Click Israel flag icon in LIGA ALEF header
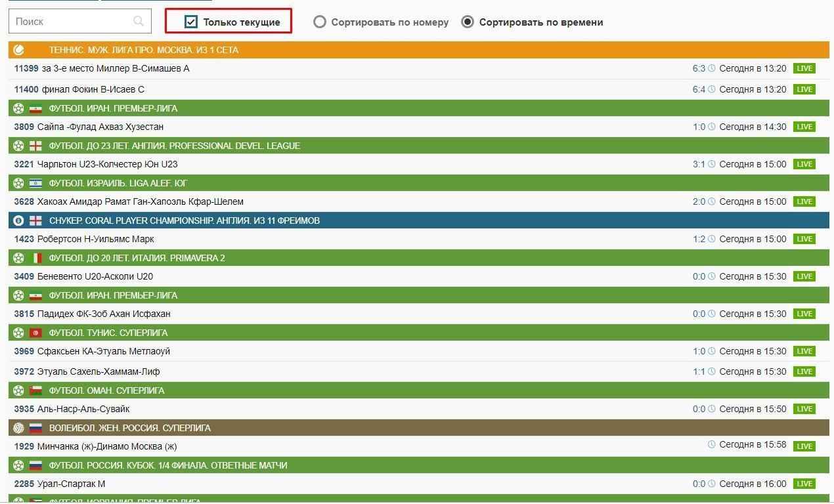Screen dimensions: 834x504 point(35,183)
